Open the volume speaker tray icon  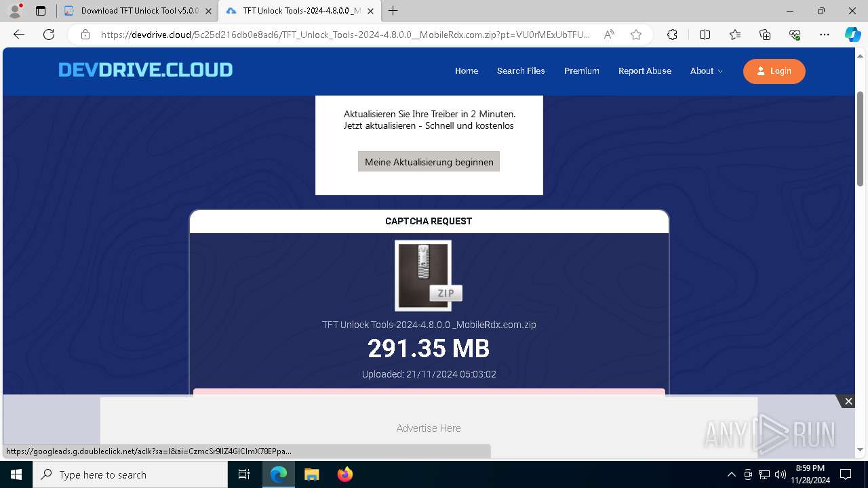tap(781, 474)
